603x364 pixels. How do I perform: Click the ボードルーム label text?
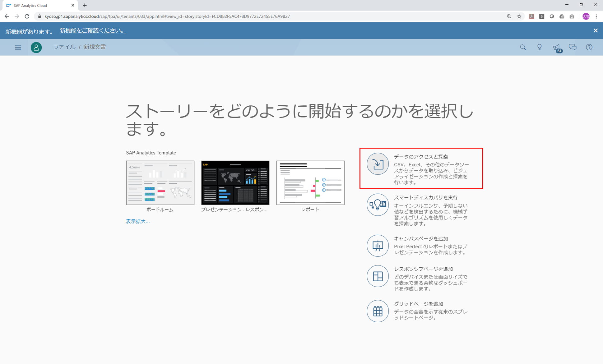(160, 210)
